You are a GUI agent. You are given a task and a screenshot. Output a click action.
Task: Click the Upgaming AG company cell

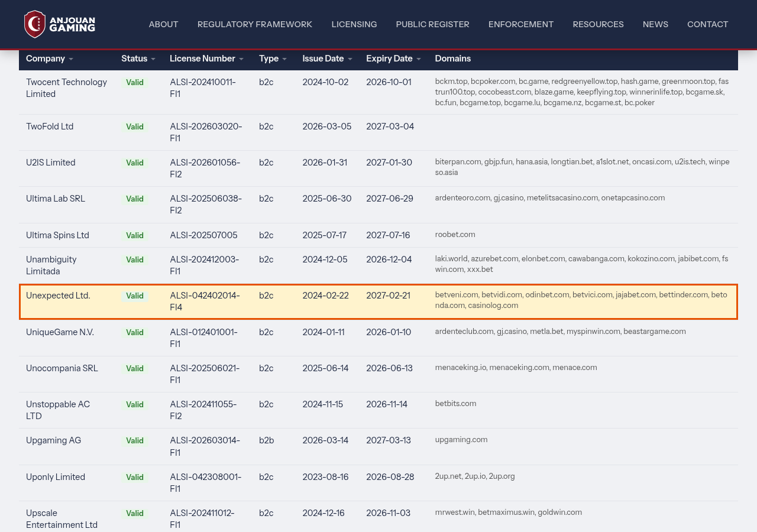pyautogui.click(x=54, y=440)
